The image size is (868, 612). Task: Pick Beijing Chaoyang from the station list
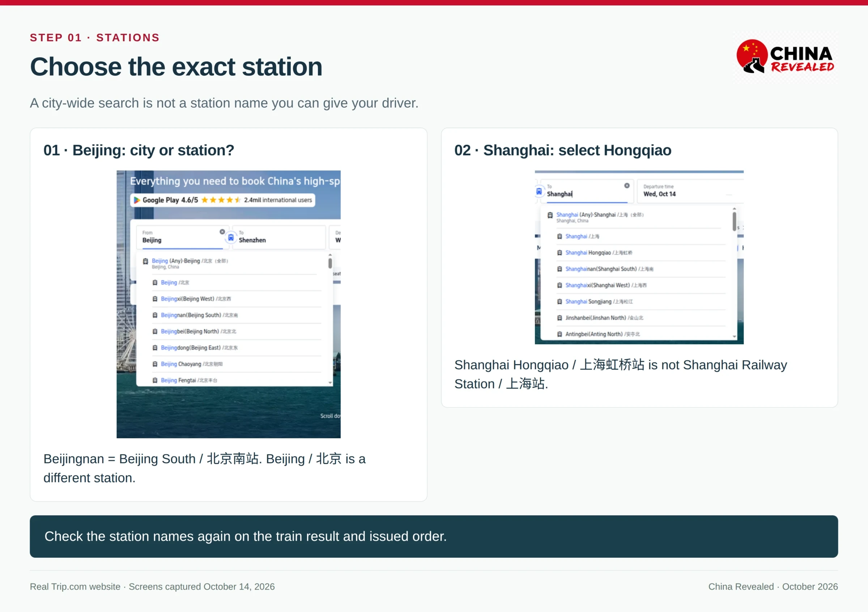[x=236, y=364]
